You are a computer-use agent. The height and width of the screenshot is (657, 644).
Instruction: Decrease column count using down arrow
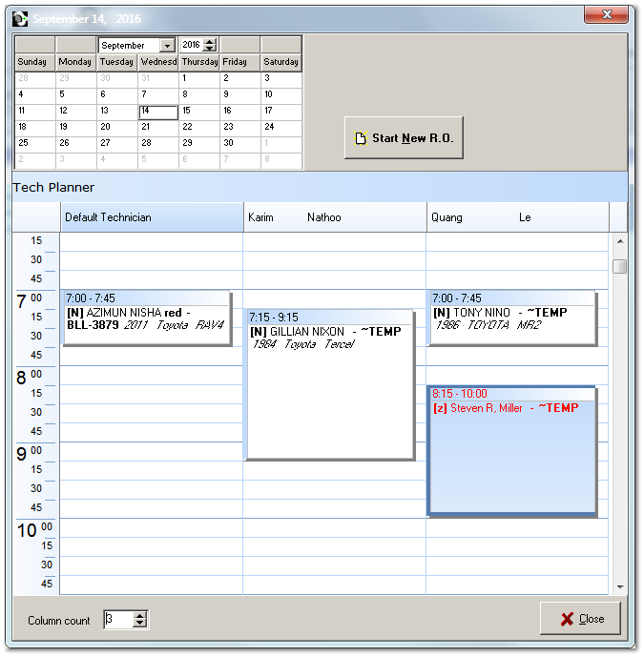pyautogui.click(x=139, y=623)
